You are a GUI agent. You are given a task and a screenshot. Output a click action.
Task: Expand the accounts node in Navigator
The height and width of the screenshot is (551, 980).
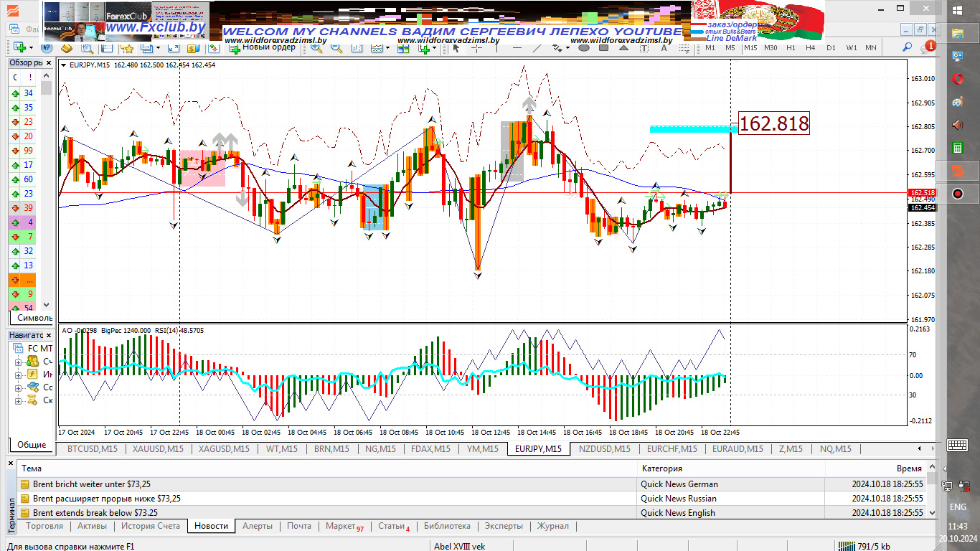coord(19,362)
